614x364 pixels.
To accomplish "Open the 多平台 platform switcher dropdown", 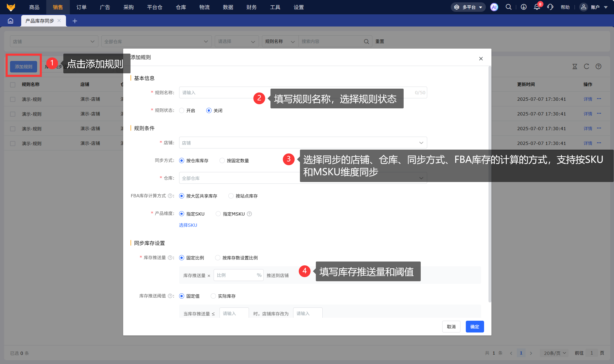I will [468, 7].
